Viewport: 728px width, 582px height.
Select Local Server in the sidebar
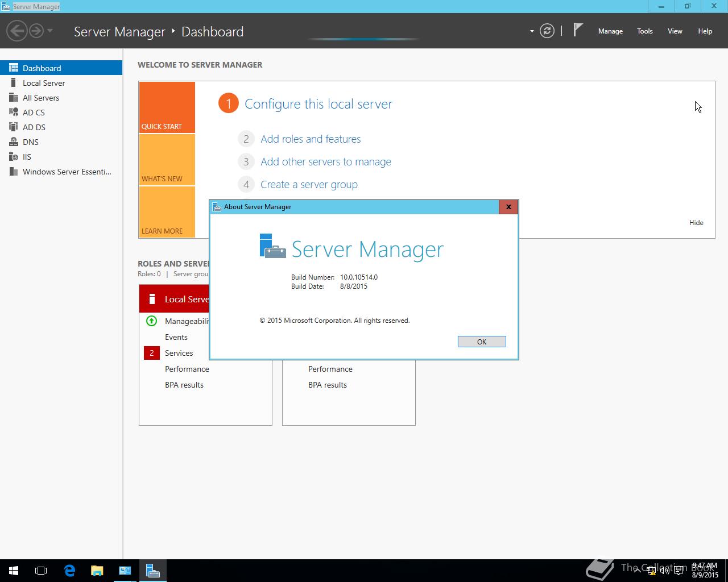tap(61, 82)
